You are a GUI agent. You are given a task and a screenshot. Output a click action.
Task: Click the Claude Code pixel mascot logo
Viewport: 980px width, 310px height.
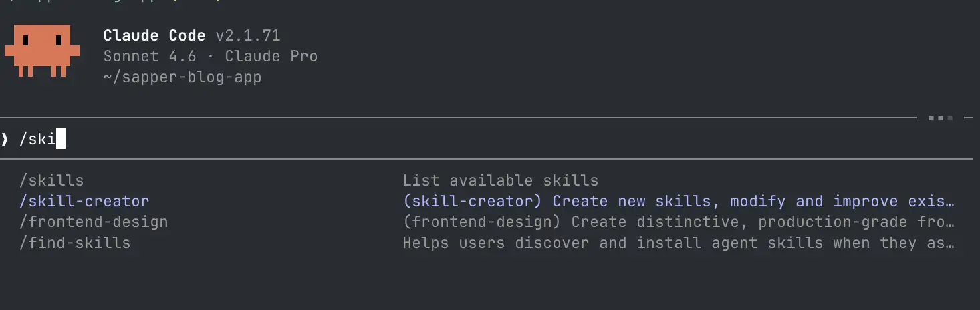click(42, 51)
